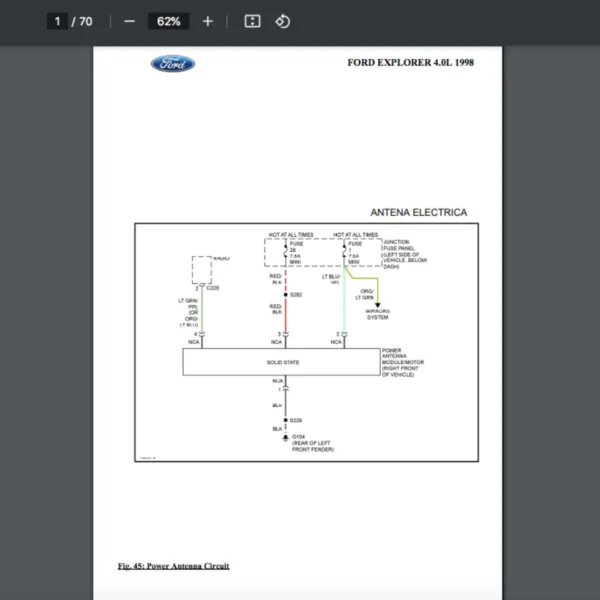
Task: Click the FORD EXPLORER 4.0L 1998 heading
Action: tap(410, 63)
